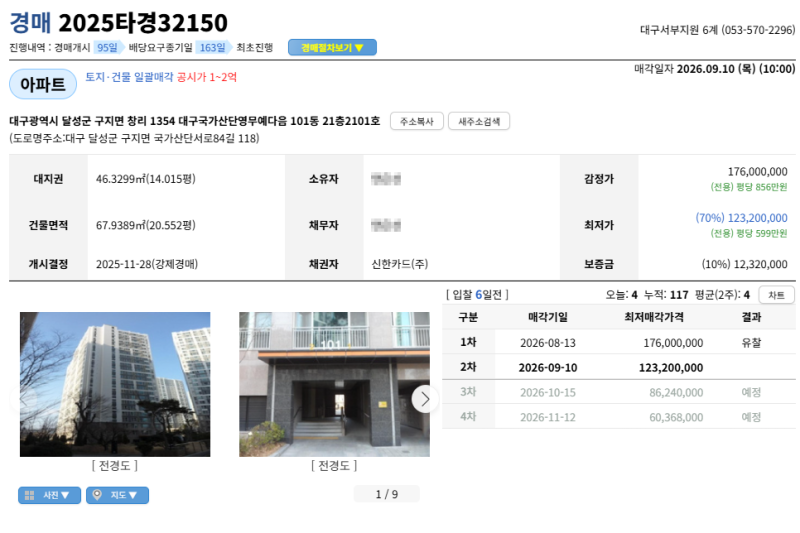Click the 평당 856만원 note

tap(749, 187)
